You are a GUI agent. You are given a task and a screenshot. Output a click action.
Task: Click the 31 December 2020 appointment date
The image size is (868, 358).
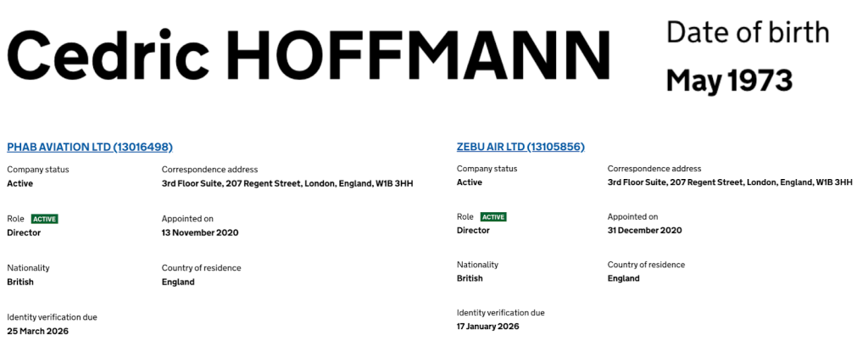point(644,231)
